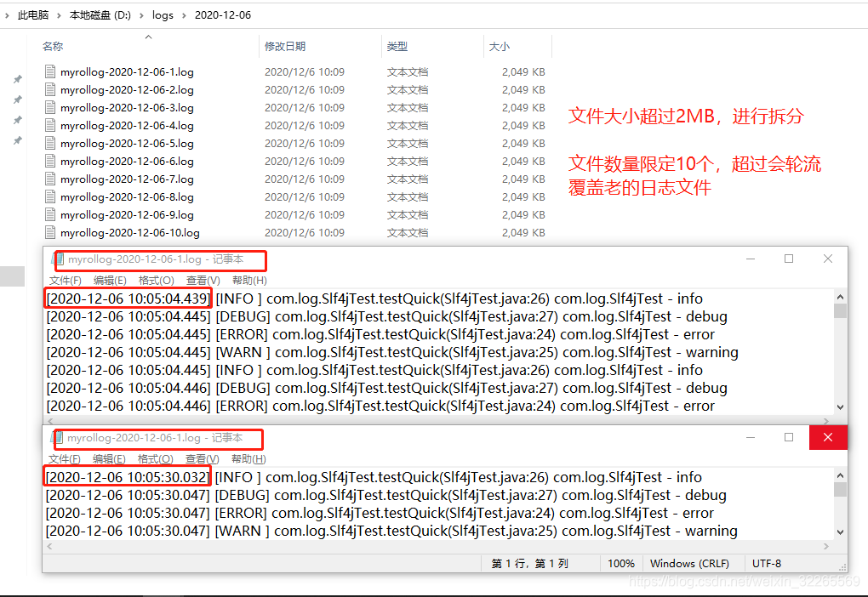Click horizontal scroll right arrow in lower Notepad
868x597 pixels.
pos(826,546)
